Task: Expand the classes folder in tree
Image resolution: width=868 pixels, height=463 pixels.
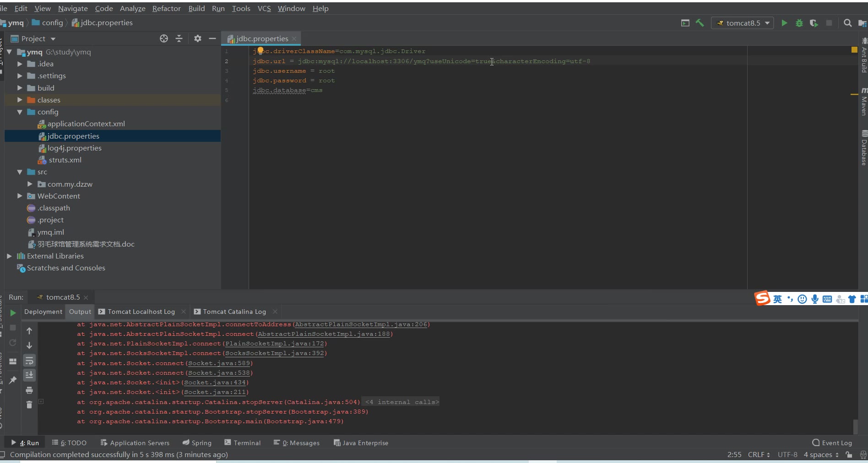Action: click(x=20, y=100)
